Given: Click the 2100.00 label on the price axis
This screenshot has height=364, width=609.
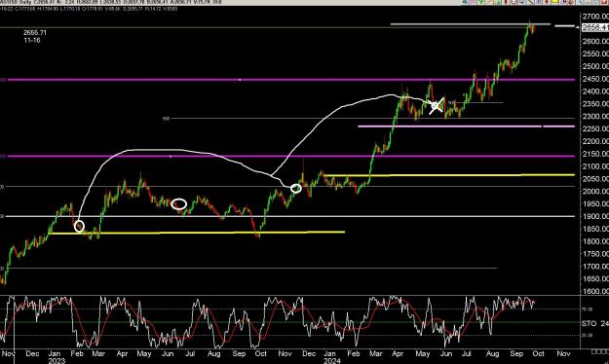Looking at the screenshot, I should point(595,166).
